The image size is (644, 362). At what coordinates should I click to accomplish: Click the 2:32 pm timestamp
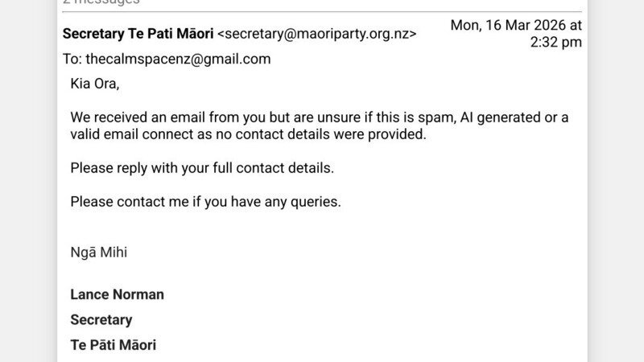point(555,43)
